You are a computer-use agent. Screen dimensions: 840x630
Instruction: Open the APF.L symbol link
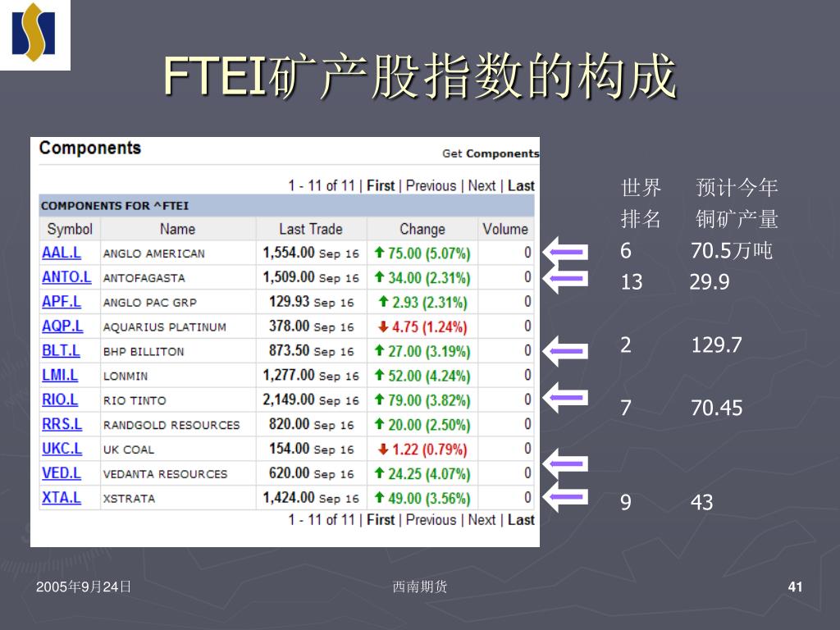point(62,302)
